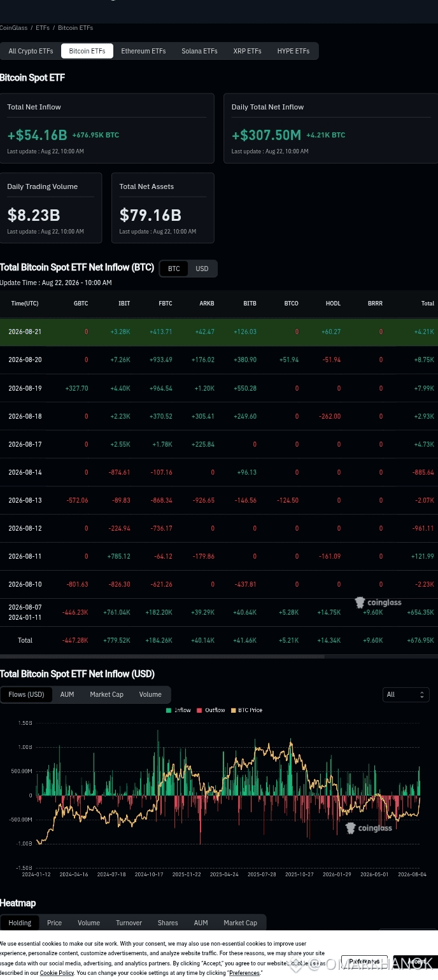Click the 2026-08-19 date cell
Screen dimensions: 438x980
pyautogui.click(x=25, y=388)
